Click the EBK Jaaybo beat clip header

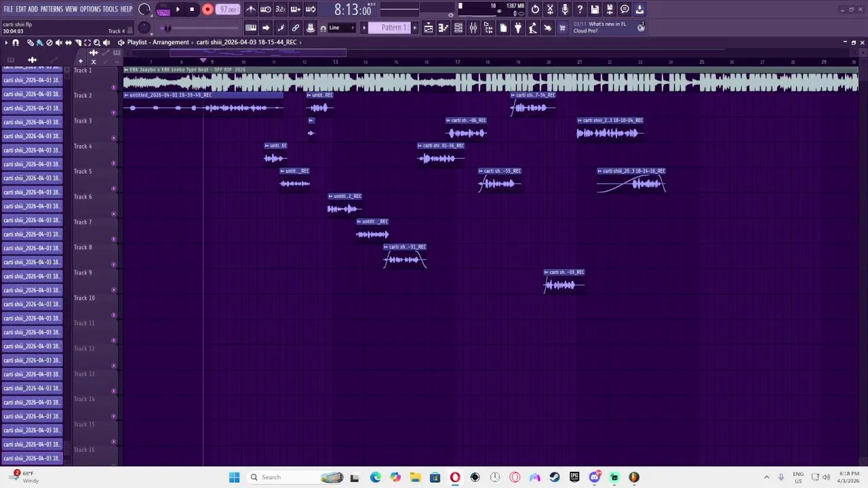coord(491,70)
